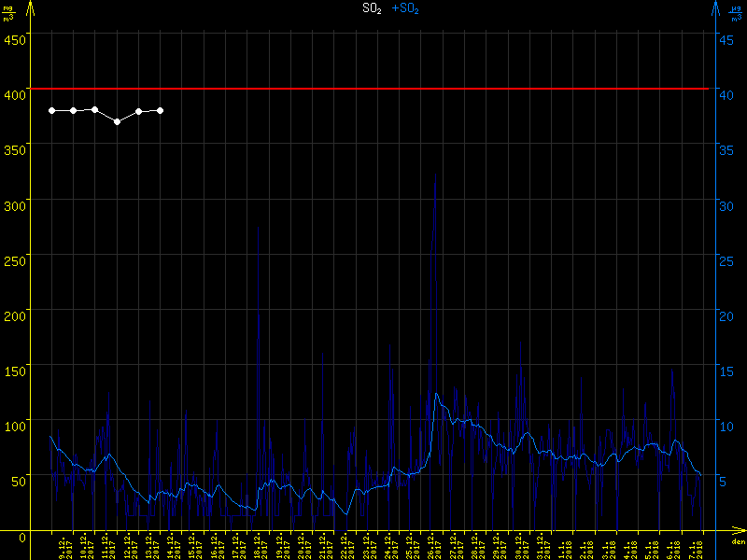Image resolution: width=747 pixels, height=560 pixels.
Task: Click the tallest blue spike peak
Action: 435,174
